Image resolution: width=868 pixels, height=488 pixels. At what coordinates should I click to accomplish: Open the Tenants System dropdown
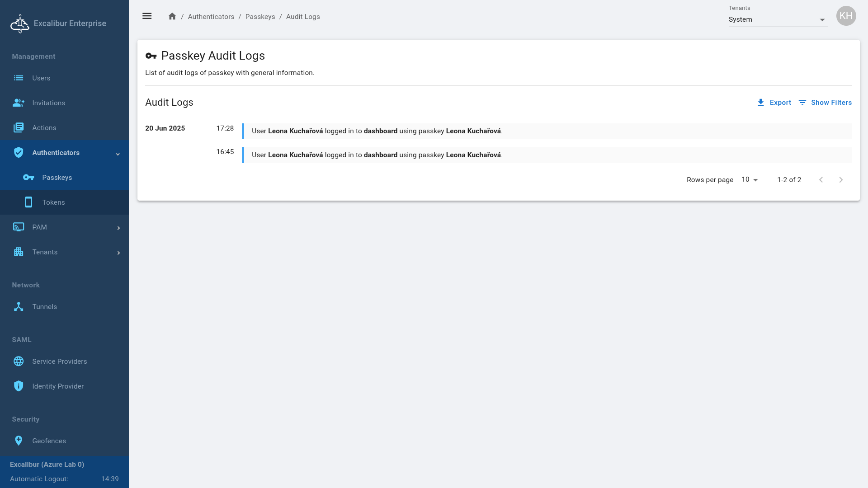point(778,20)
